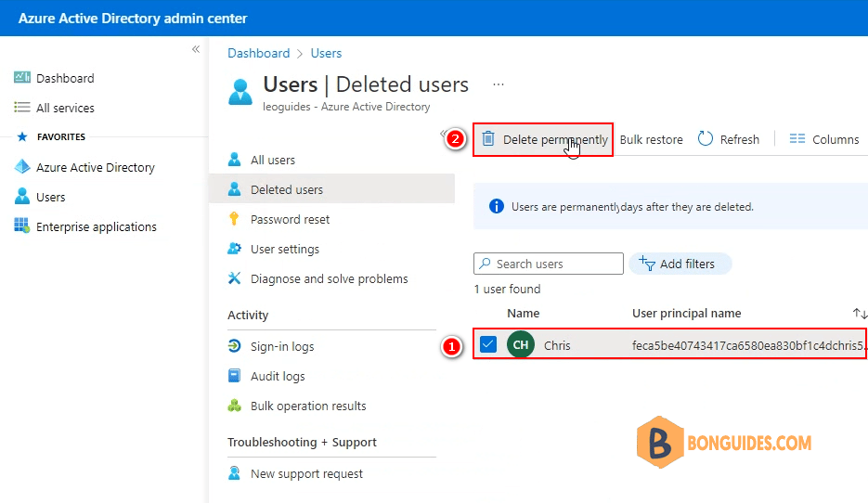Click the Search users input field
Screen dimensions: 868x503
pos(549,264)
